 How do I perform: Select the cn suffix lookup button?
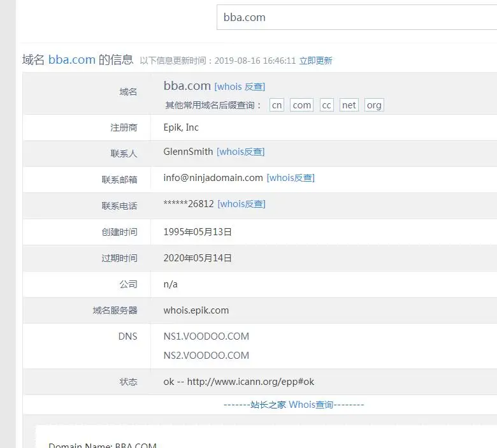(277, 105)
